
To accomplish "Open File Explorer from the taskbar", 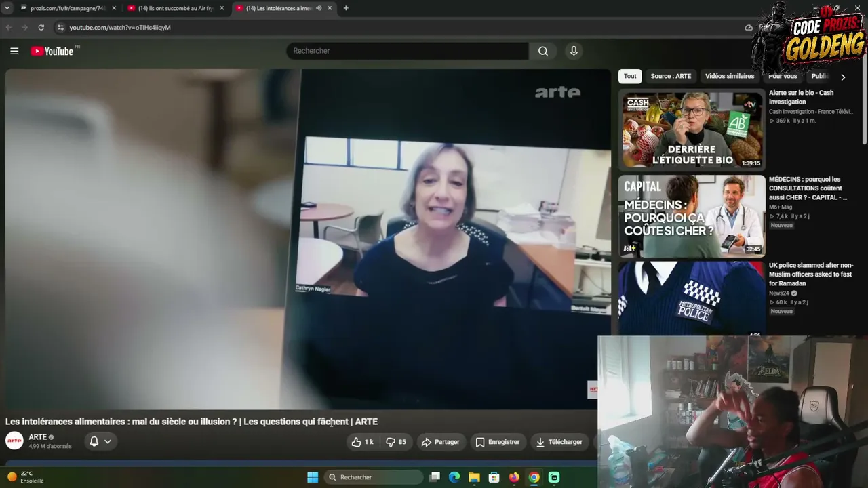I will [x=474, y=477].
